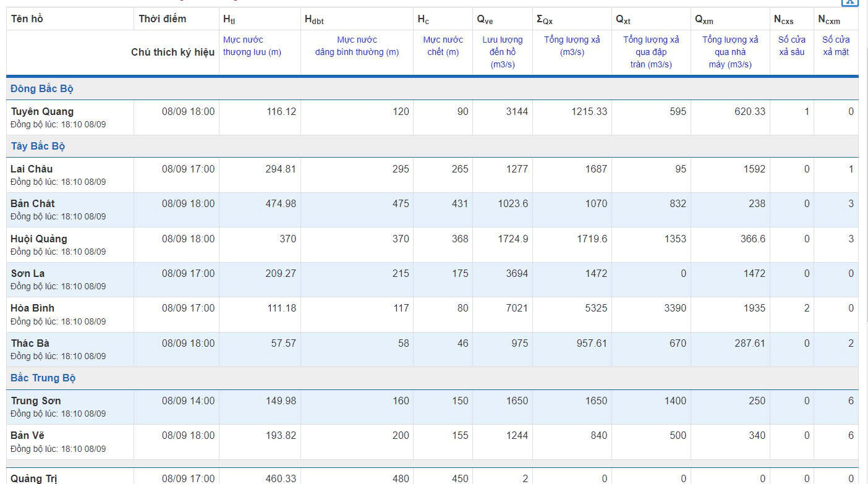
Task: Click the Tây Bắc Bộ region header
Action: click(38, 146)
